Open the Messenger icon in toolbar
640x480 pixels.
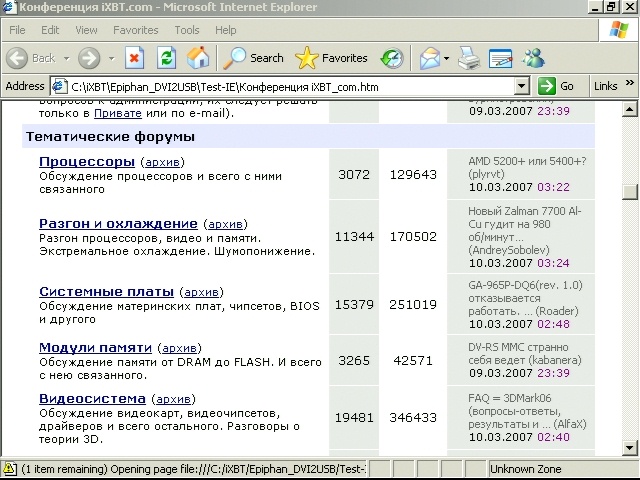click(x=533, y=57)
